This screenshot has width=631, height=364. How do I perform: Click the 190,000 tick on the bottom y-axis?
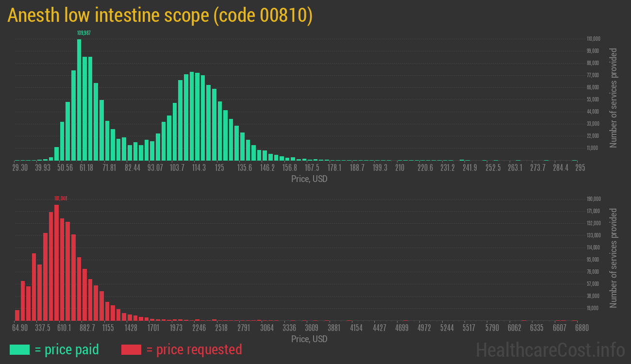594,199
